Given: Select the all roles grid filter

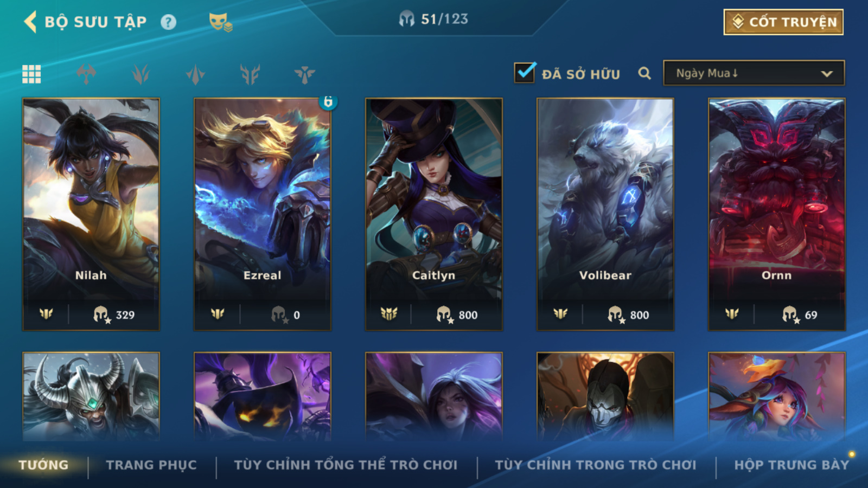Looking at the screenshot, I should tap(31, 74).
